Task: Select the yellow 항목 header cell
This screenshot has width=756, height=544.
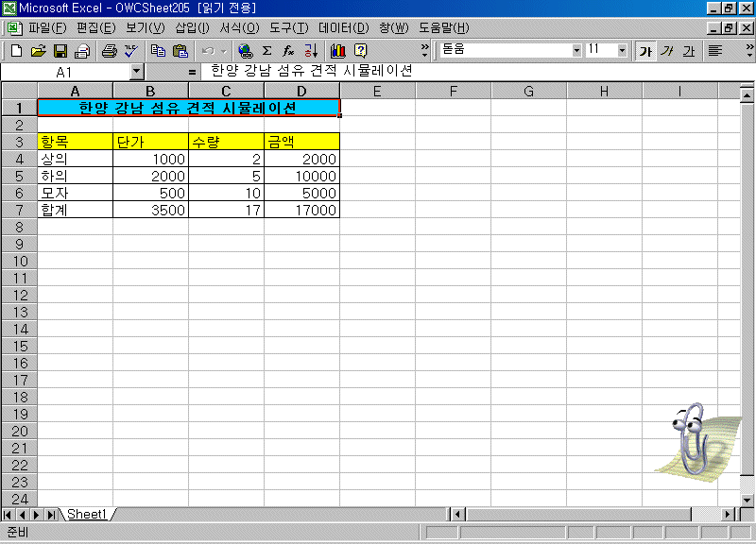Action: pyautogui.click(x=75, y=142)
